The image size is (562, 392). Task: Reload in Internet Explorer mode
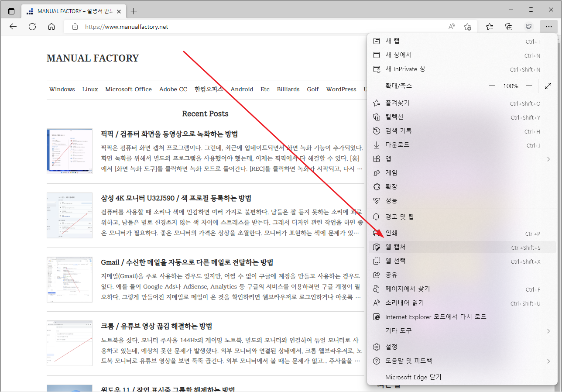click(462, 317)
